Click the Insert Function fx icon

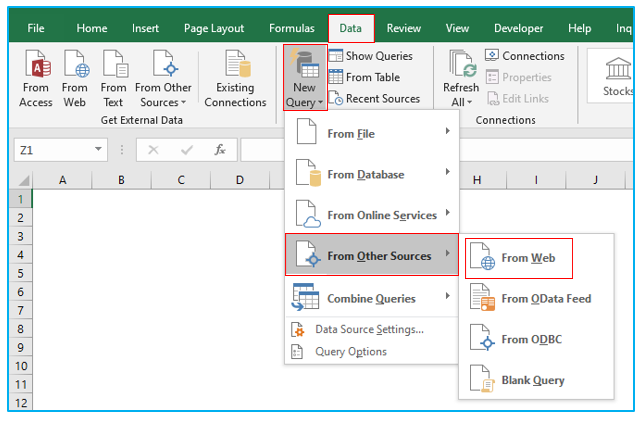(x=220, y=150)
